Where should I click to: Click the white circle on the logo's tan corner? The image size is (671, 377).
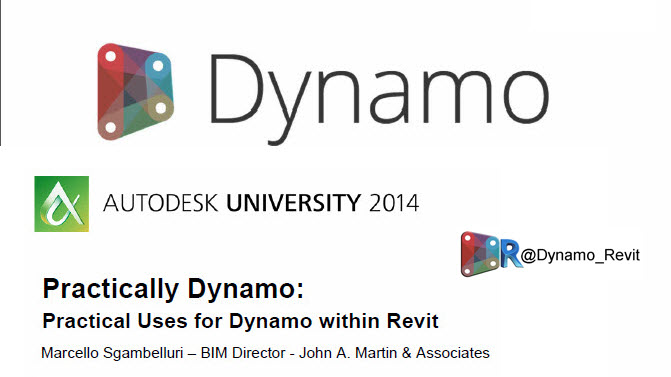tap(160, 108)
